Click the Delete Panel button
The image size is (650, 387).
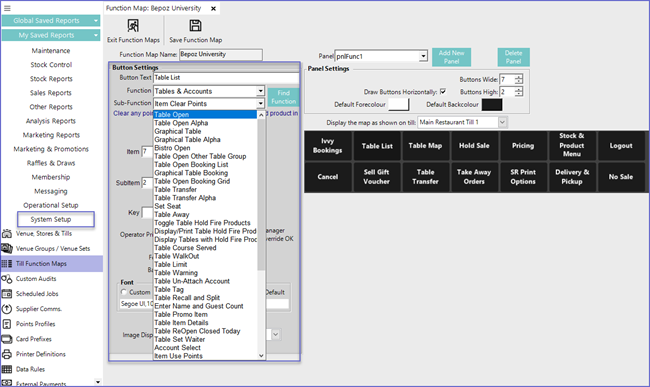(x=514, y=57)
